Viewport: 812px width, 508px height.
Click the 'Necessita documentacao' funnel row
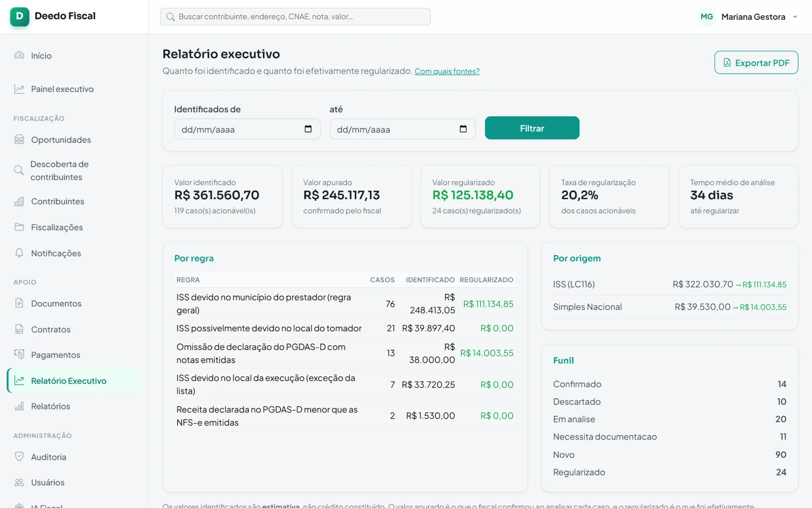click(x=670, y=436)
